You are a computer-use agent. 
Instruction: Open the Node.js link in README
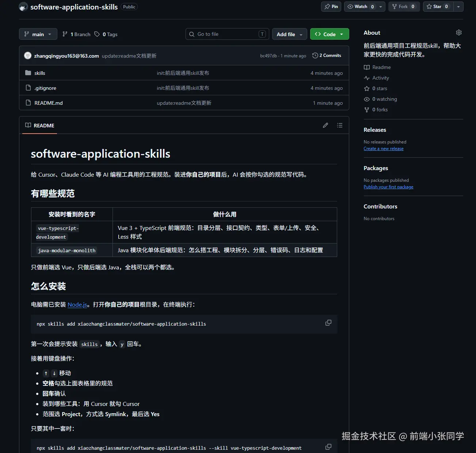pyautogui.click(x=77, y=304)
